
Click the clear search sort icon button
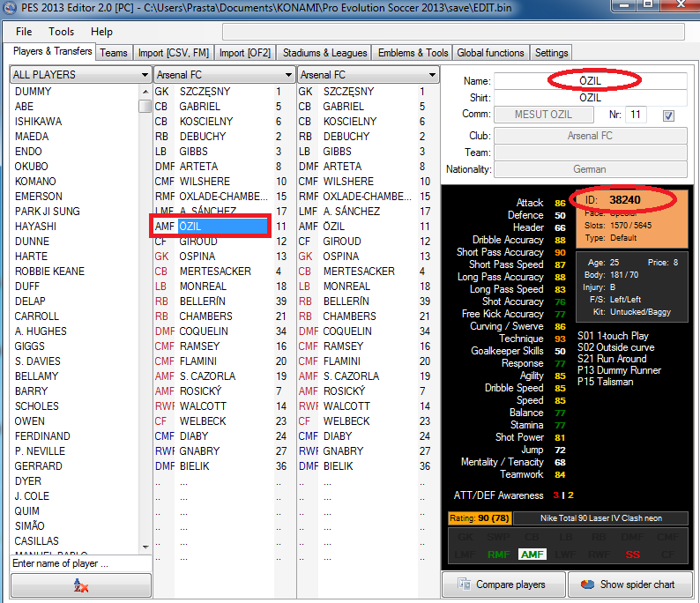[x=81, y=585]
